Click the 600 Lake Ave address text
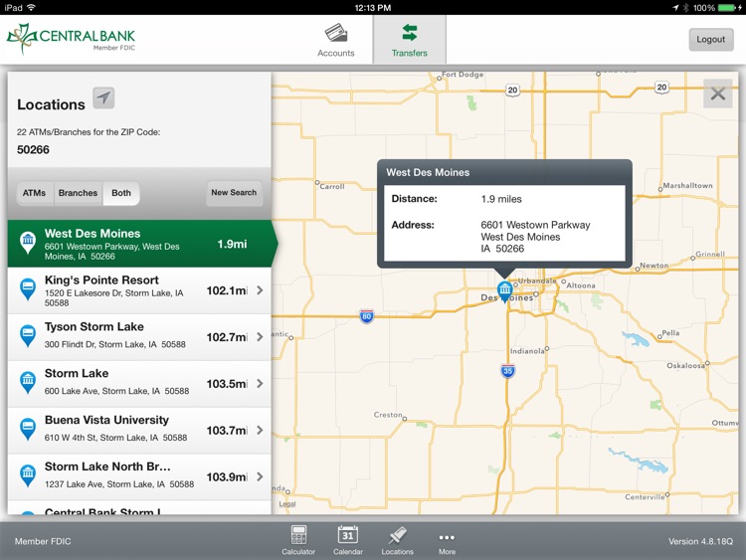 pyautogui.click(x=116, y=391)
